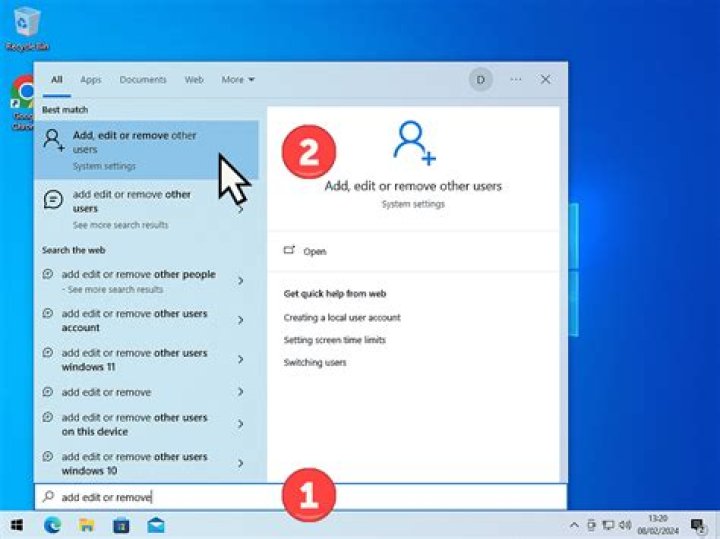This screenshot has height=539, width=720.
Task: Click search icon beside 'windows 10' suggestion
Action: click(x=47, y=456)
